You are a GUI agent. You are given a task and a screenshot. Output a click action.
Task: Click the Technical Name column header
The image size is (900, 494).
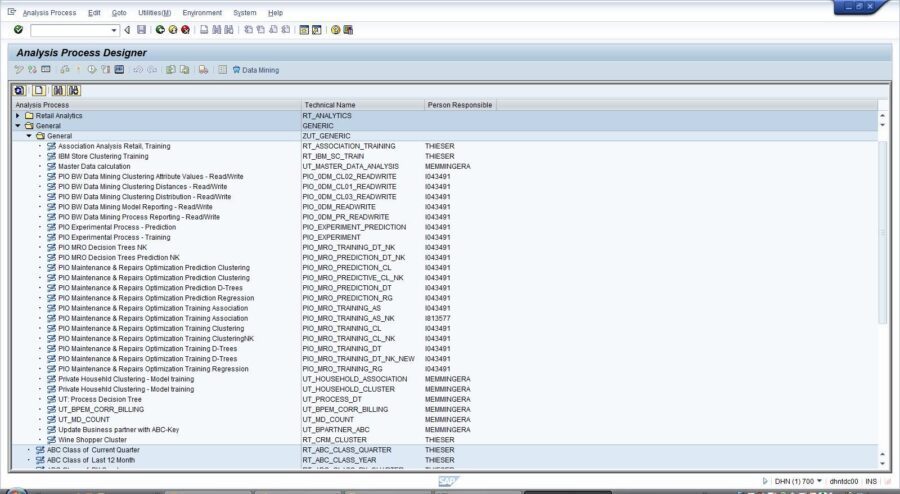coord(330,105)
